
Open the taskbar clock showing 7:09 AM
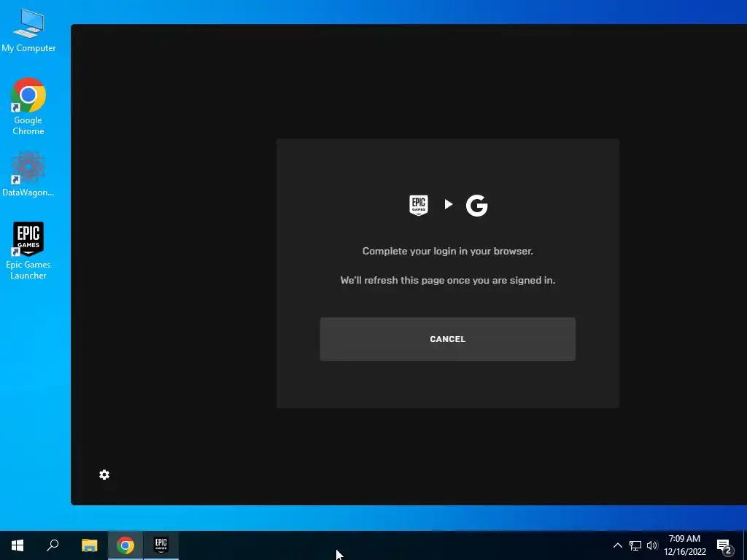tap(684, 545)
